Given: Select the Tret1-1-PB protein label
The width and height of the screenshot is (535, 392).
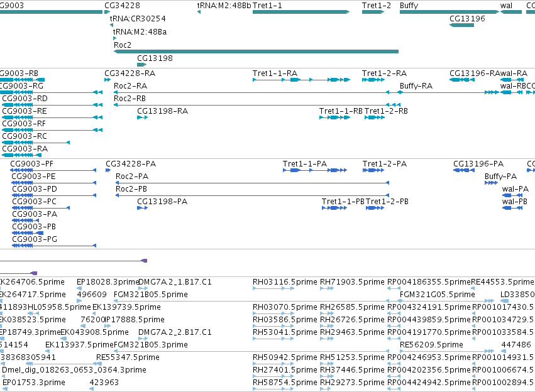Looking at the screenshot, I should click(343, 202).
